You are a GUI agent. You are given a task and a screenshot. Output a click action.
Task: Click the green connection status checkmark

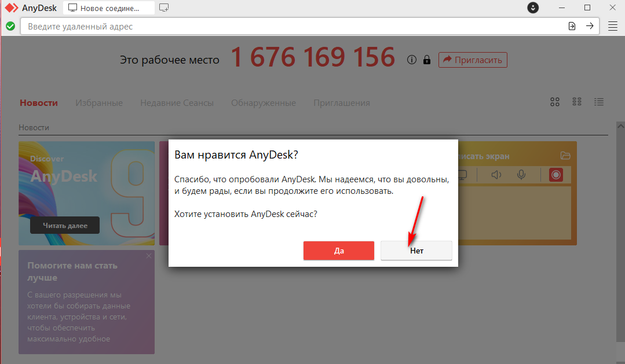pos(10,26)
